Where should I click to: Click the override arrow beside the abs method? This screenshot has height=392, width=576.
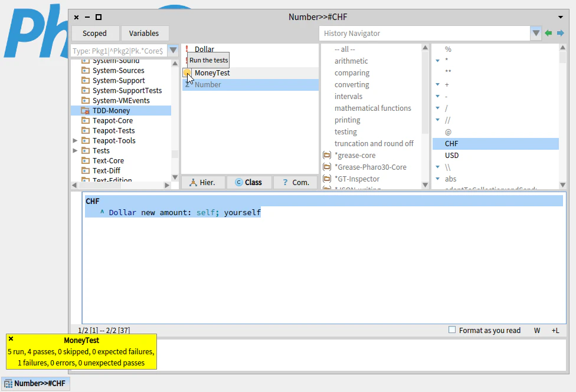pos(437,179)
